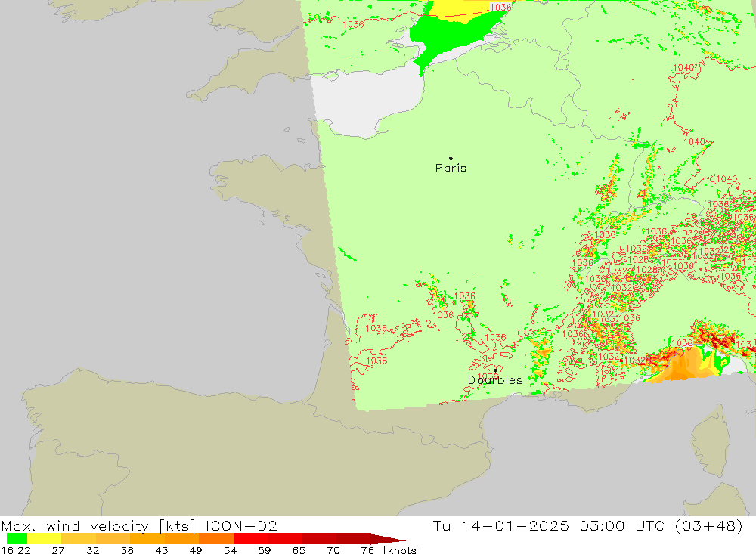The height and width of the screenshot is (554, 756).
Task: Click the legend value '32'
Action: (x=92, y=549)
